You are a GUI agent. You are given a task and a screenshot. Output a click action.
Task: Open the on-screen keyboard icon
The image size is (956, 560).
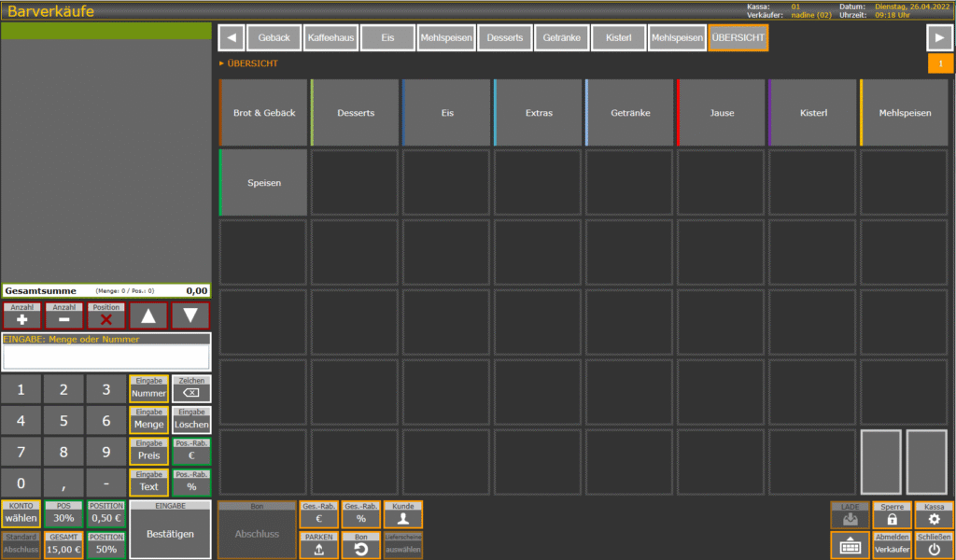tap(850, 546)
